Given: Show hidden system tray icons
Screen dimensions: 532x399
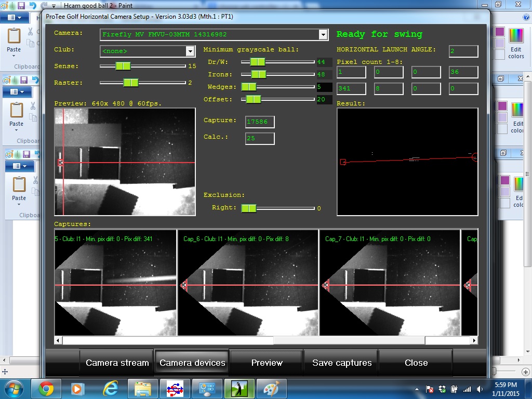Looking at the screenshot, I should [x=417, y=390].
